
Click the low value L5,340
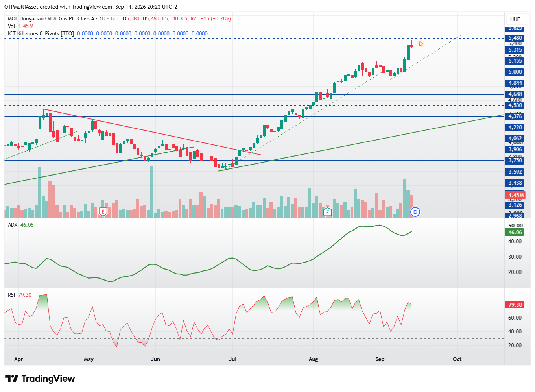pos(170,18)
